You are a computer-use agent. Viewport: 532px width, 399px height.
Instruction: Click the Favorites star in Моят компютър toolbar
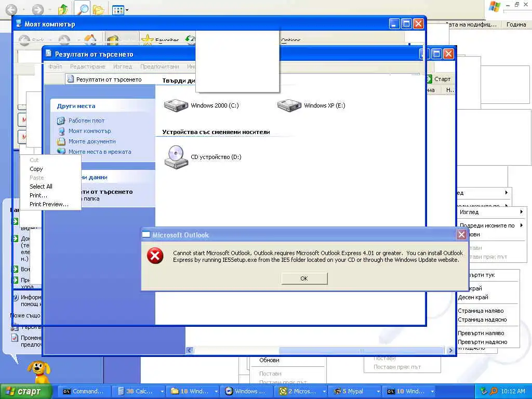(147, 39)
